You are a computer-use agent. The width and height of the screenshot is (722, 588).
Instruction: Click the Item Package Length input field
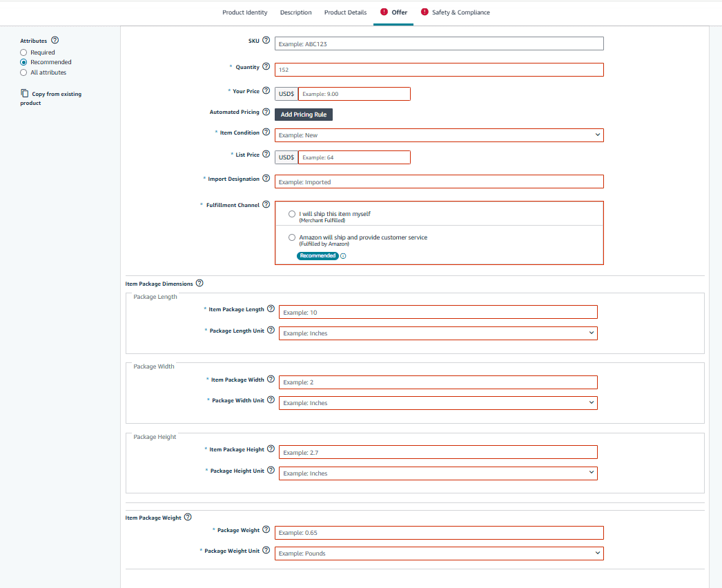click(x=438, y=312)
